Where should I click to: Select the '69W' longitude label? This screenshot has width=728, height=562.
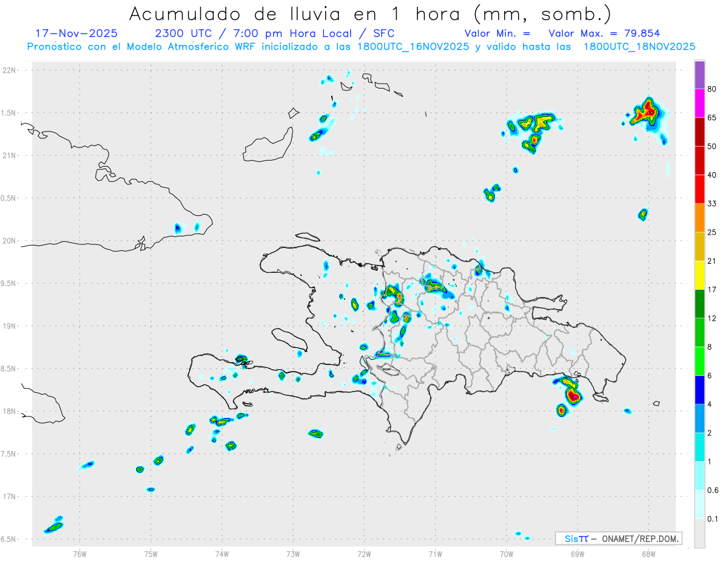pos(578,554)
